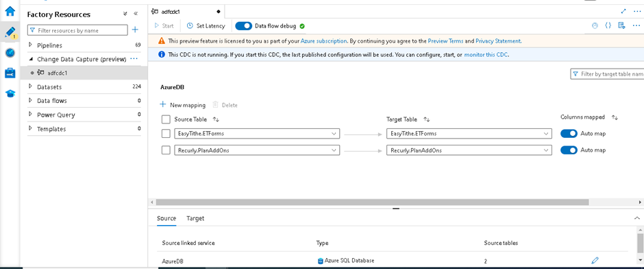644x269 pixels.
Task: Expand the editor to full screen
Action: pyautogui.click(x=623, y=12)
